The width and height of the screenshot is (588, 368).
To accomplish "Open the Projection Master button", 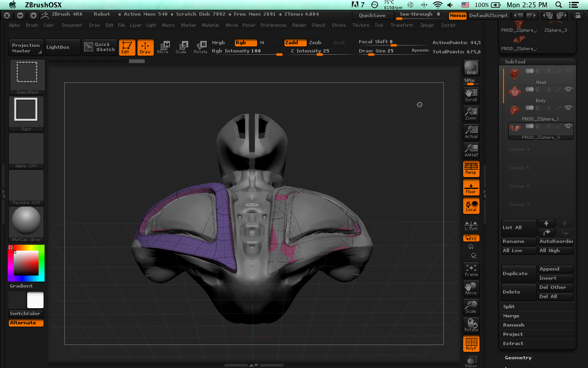I will pyautogui.click(x=26, y=48).
